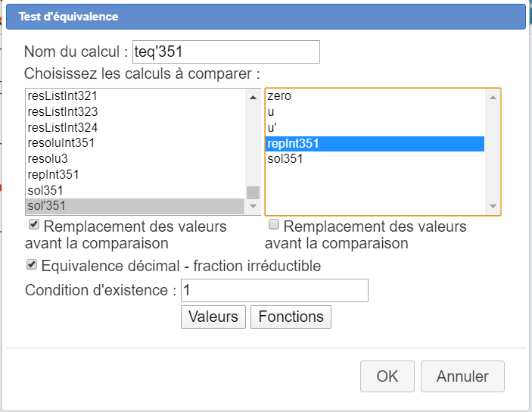The height and width of the screenshot is (412, 532).
Task: Open the Valeurs button
Action: pyautogui.click(x=213, y=317)
